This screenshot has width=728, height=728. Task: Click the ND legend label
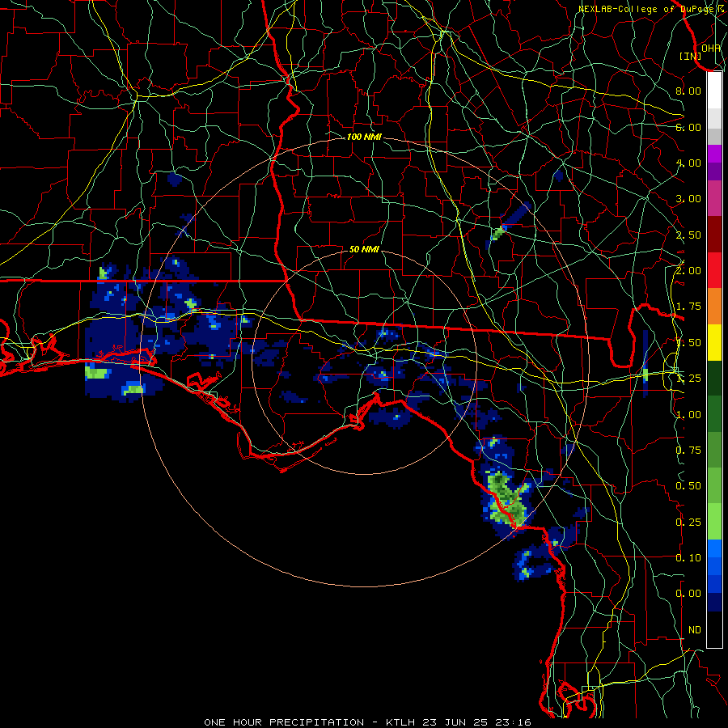695,630
